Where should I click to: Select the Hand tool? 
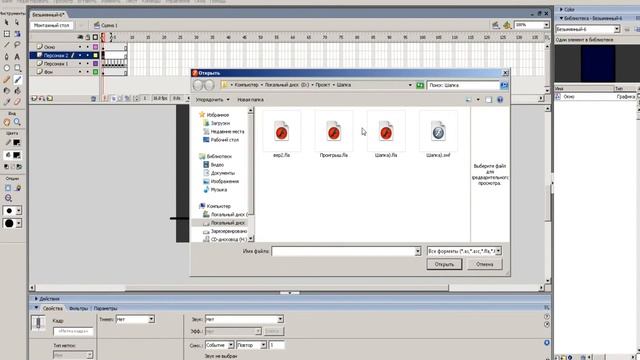click(7, 122)
